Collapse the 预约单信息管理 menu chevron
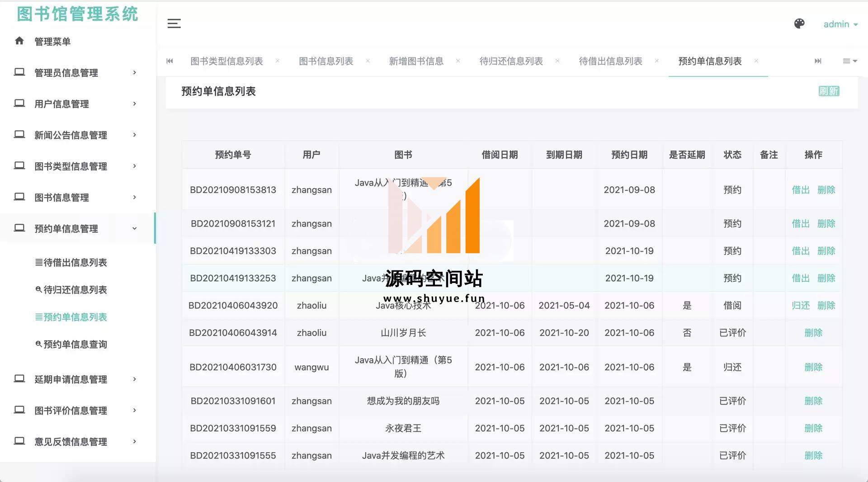Viewport: 868px width, 482px height. tap(134, 228)
